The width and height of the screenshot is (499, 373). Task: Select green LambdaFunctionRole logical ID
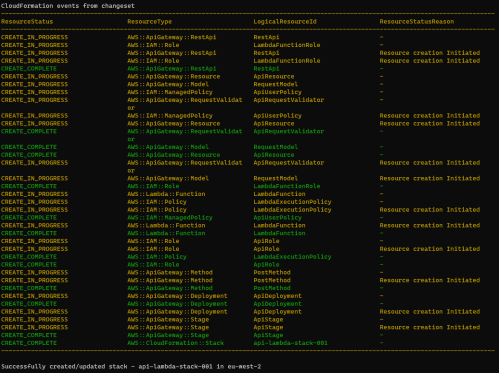click(x=287, y=186)
